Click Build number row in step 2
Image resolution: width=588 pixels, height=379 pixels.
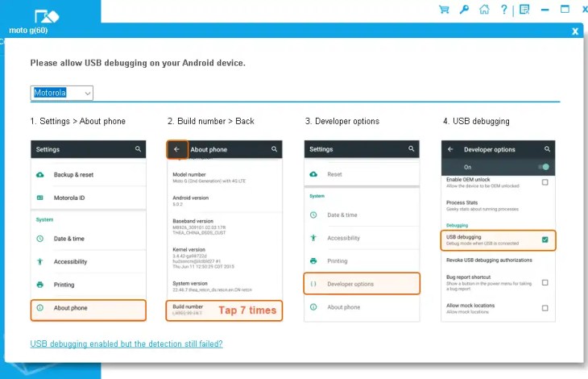coord(224,310)
